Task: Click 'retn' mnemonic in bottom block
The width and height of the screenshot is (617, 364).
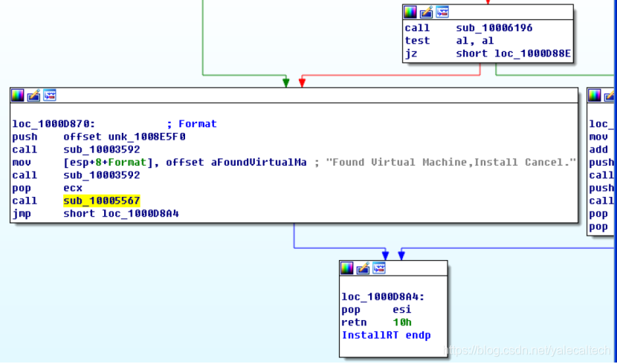Action: click(354, 322)
